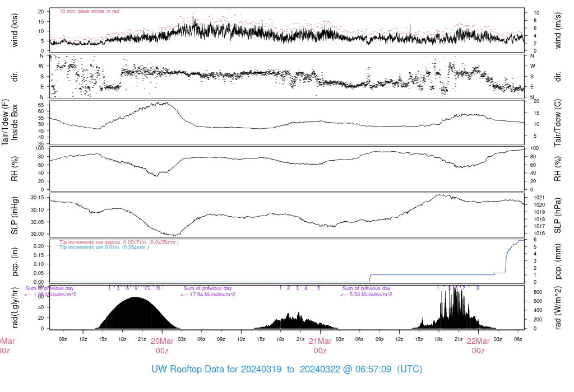The image size is (574, 392).
Task: Click the 'Inside Box' axis label
Action: [15, 122]
